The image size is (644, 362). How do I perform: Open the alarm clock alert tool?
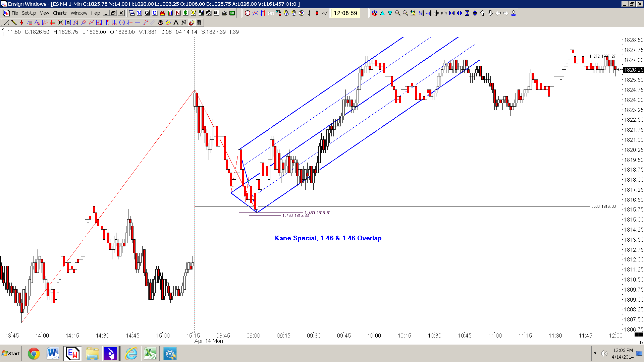pyautogui.click(x=160, y=22)
